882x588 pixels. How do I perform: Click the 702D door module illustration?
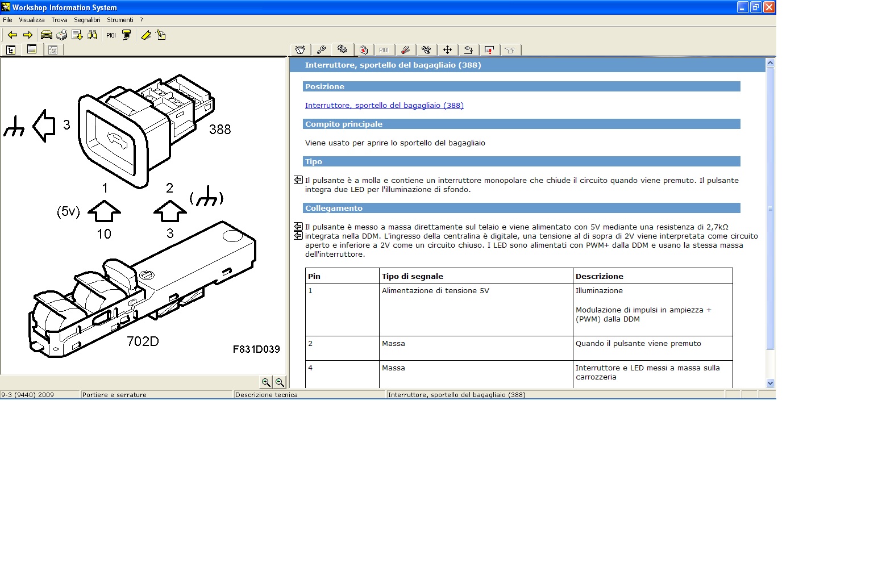[x=142, y=290]
